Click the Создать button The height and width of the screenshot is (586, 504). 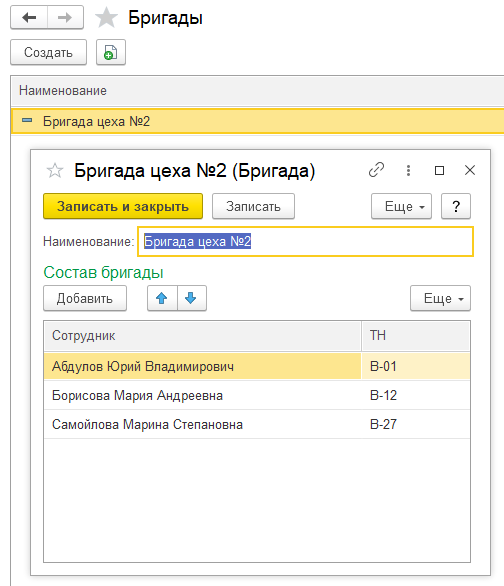coord(49,52)
